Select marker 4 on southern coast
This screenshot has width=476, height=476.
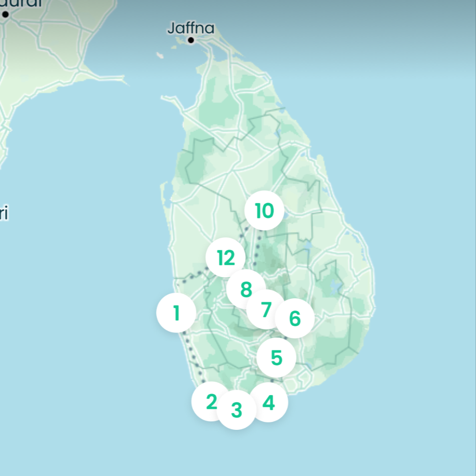[x=268, y=403]
